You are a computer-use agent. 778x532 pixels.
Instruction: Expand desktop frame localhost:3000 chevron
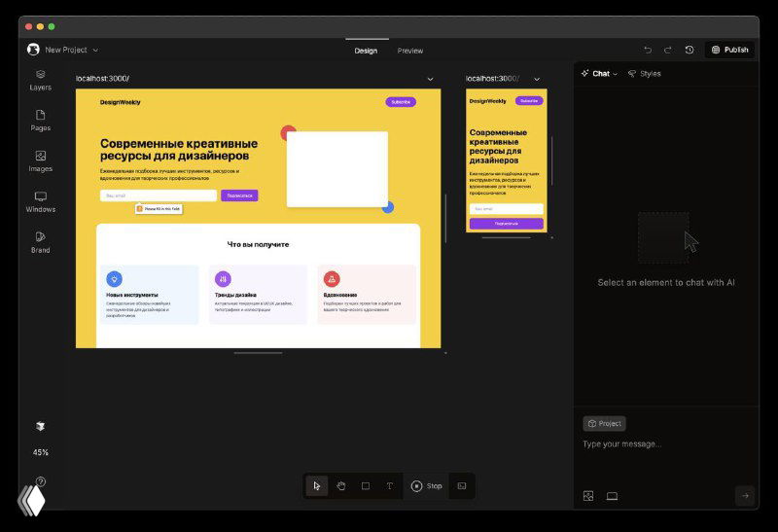(430, 79)
